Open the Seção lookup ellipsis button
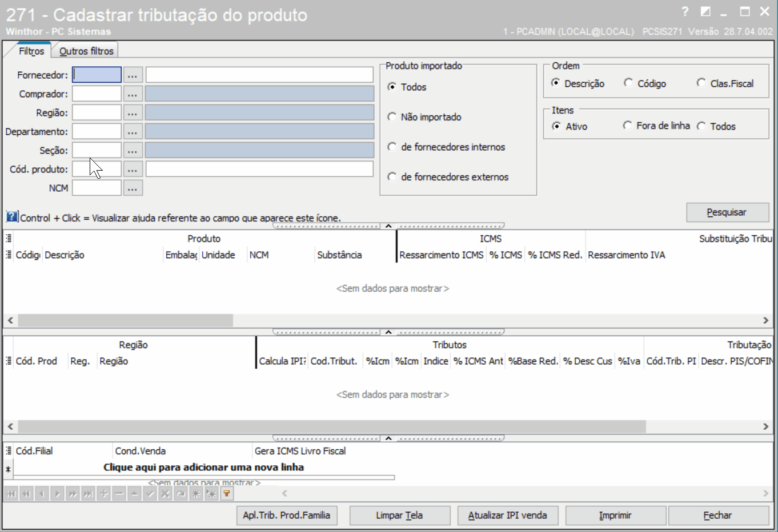This screenshot has height=532, width=778. click(133, 150)
